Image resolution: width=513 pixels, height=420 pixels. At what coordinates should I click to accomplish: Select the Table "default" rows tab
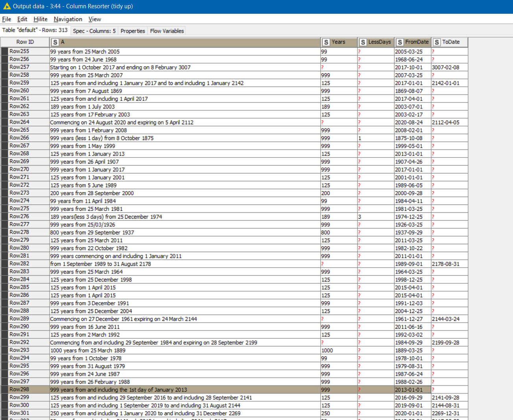35,30
